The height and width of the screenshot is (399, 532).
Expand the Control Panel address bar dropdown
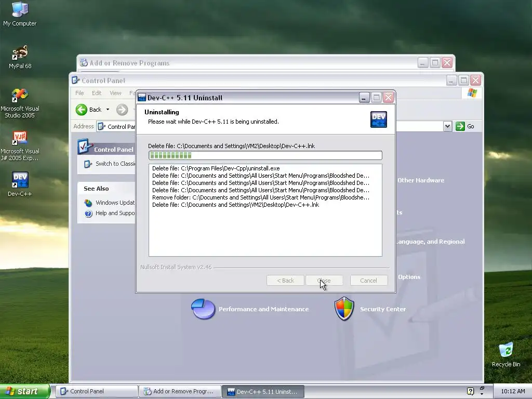pyautogui.click(x=447, y=126)
